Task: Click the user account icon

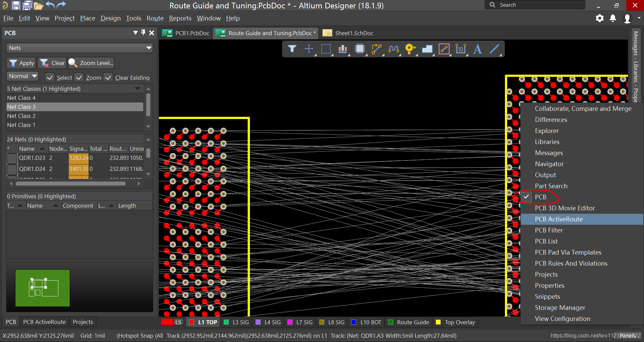Action: point(627,18)
